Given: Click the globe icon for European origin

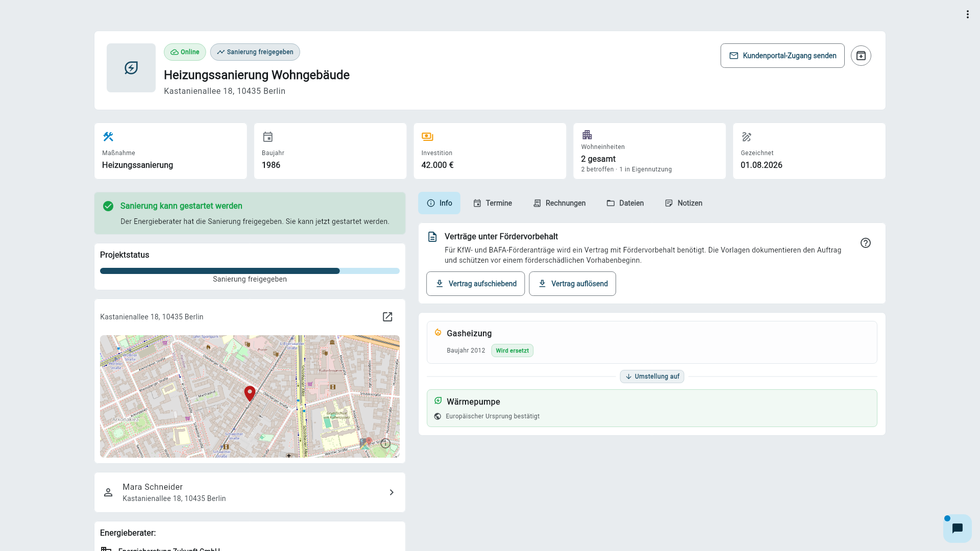Looking at the screenshot, I should (x=437, y=416).
